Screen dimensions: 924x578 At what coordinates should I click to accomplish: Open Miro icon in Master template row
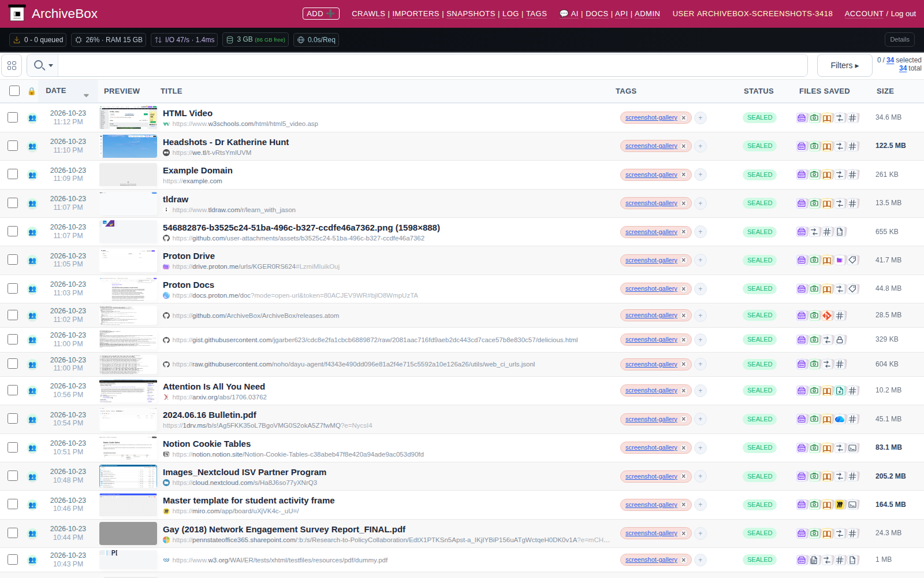pyautogui.click(x=840, y=505)
